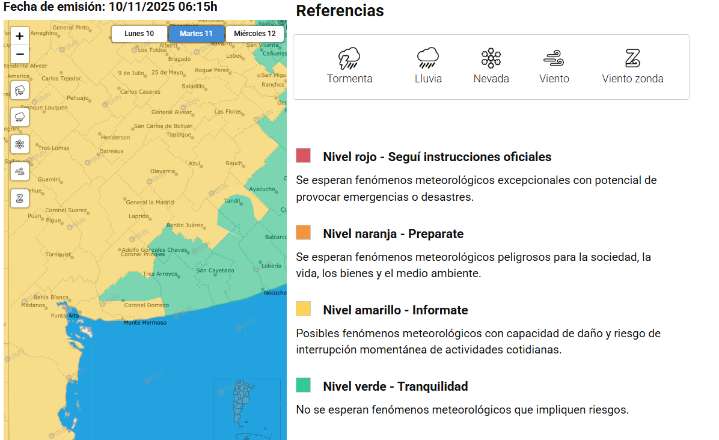Click Bahía Blanca label on map
Image resolution: width=719 pixels, height=440 pixels.
coord(51,297)
